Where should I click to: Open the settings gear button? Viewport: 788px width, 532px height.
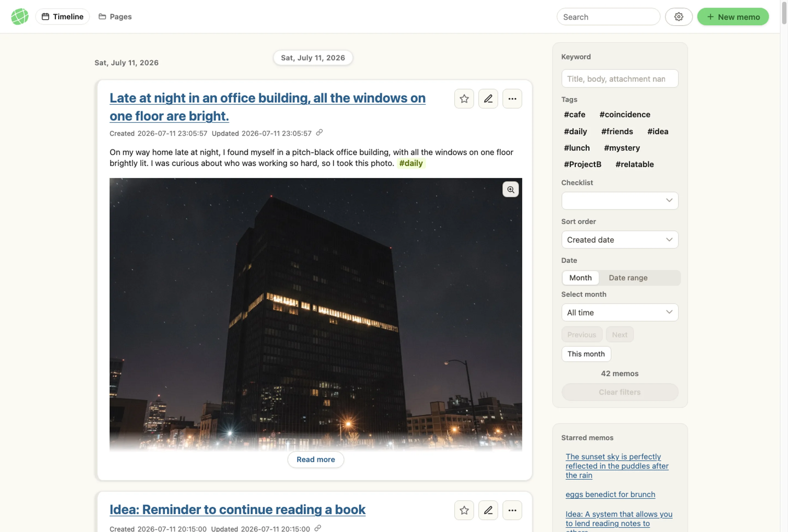point(679,17)
